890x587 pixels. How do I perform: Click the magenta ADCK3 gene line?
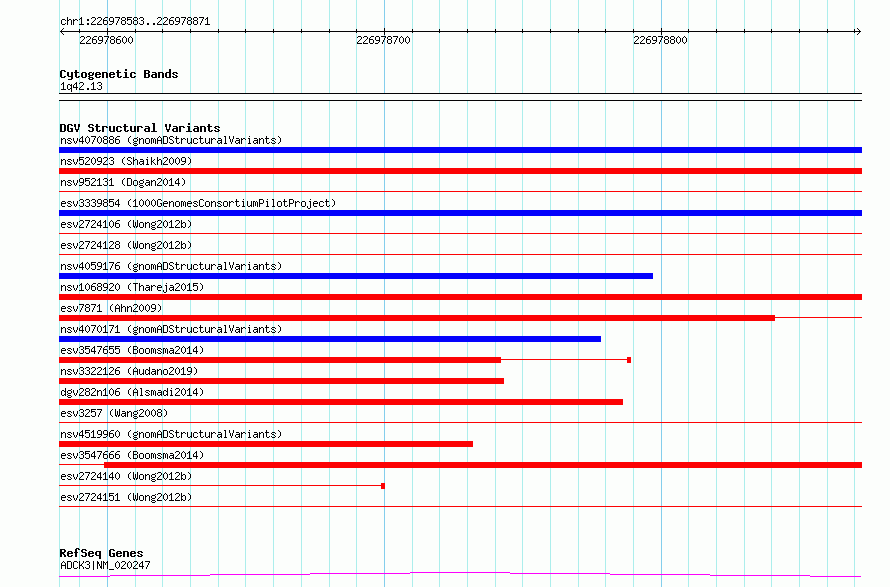pyautogui.click(x=460, y=575)
